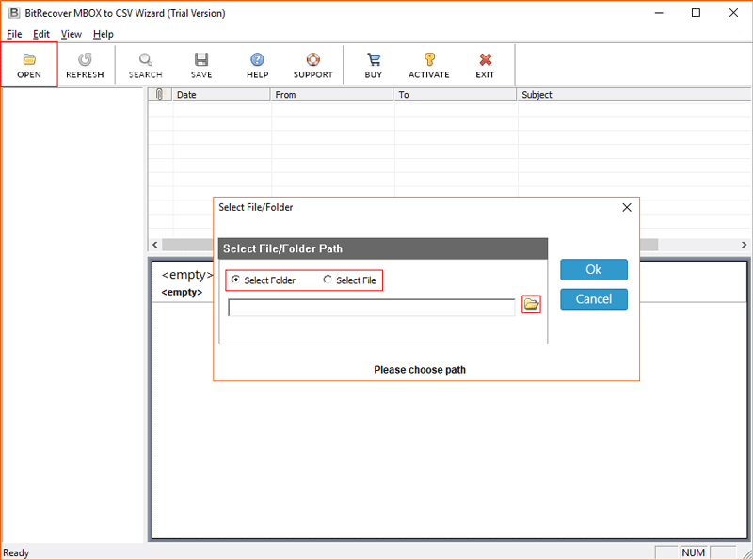Click the Open folder toolbar icon
Screen dimensions: 753x560
point(29,64)
